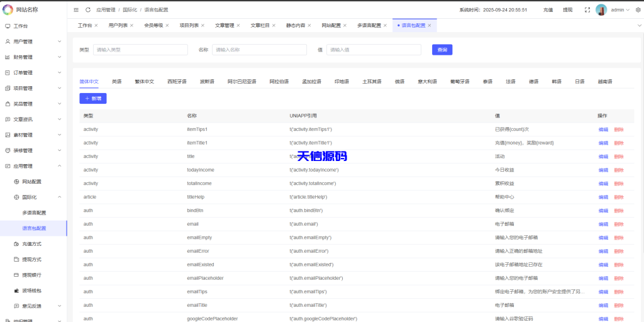The height and width of the screenshot is (322, 644).
Task: Click the admin user avatar
Action: [601, 10]
